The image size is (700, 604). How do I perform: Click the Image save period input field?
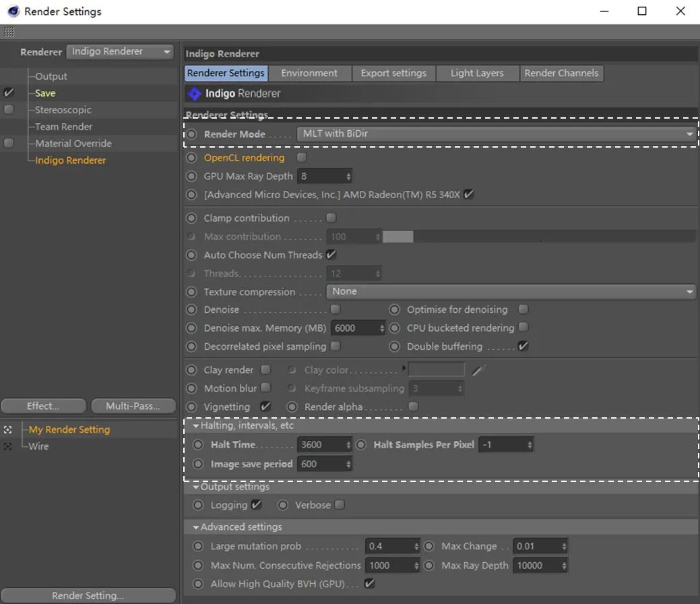pos(320,464)
